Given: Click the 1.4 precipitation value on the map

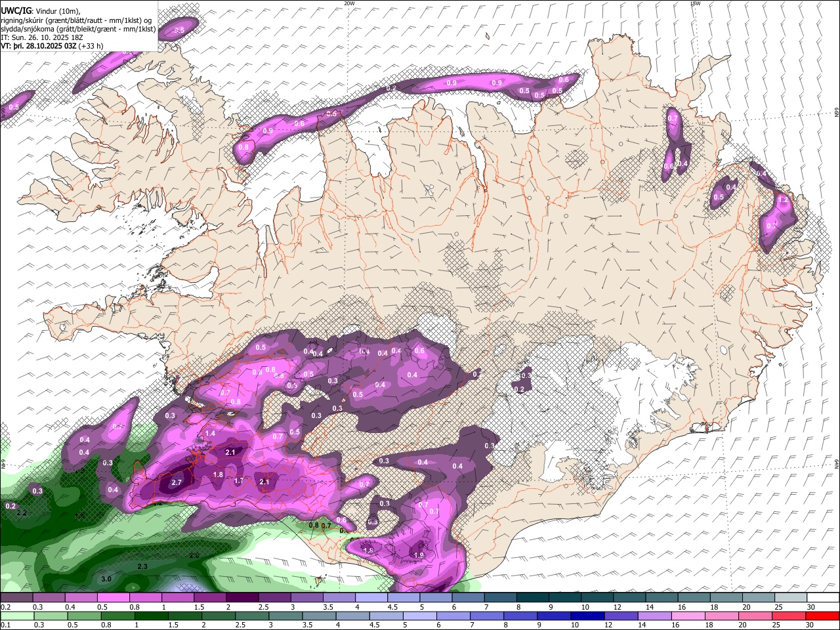Looking at the screenshot, I should [x=210, y=434].
